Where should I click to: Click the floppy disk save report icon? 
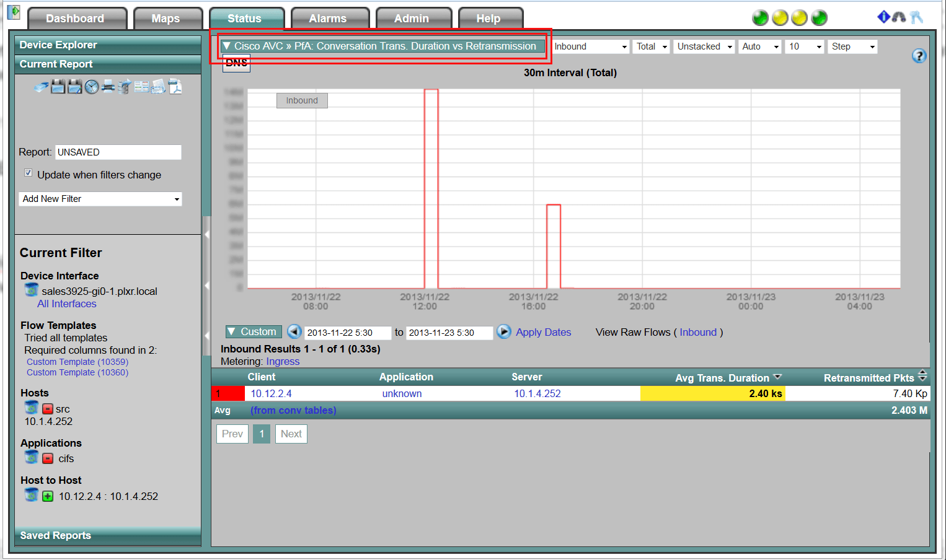pos(58,87)
